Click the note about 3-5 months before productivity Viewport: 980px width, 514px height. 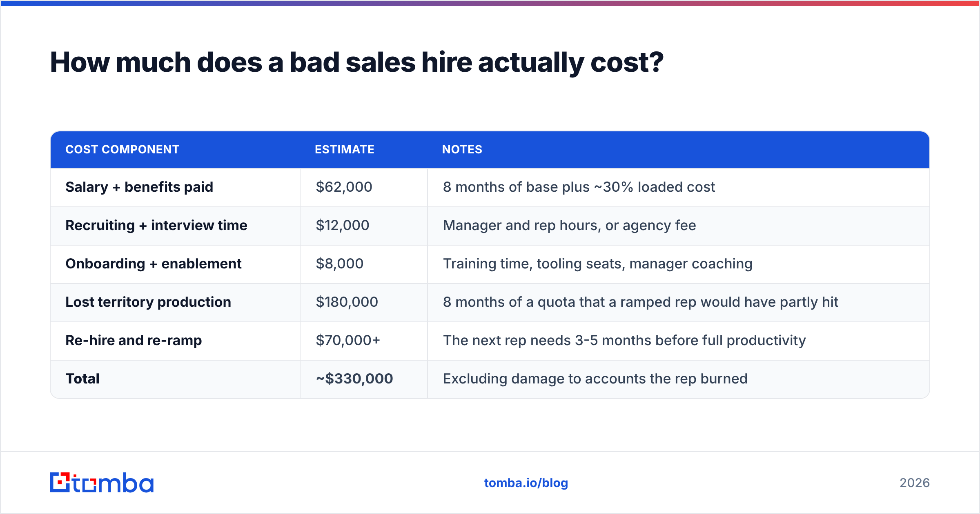624,340
